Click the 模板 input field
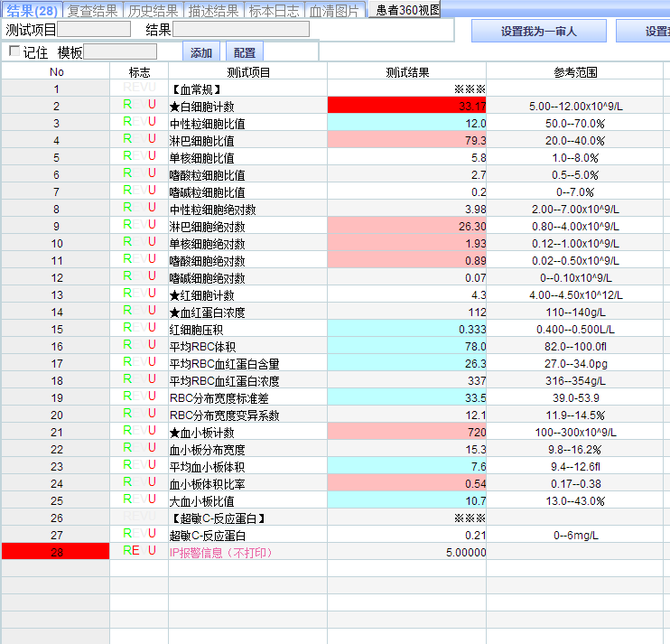This screenshot has height=644, width=670. point(119,52)
